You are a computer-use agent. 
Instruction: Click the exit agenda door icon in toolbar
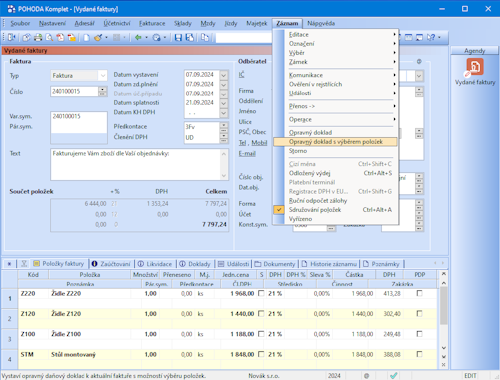12,37
